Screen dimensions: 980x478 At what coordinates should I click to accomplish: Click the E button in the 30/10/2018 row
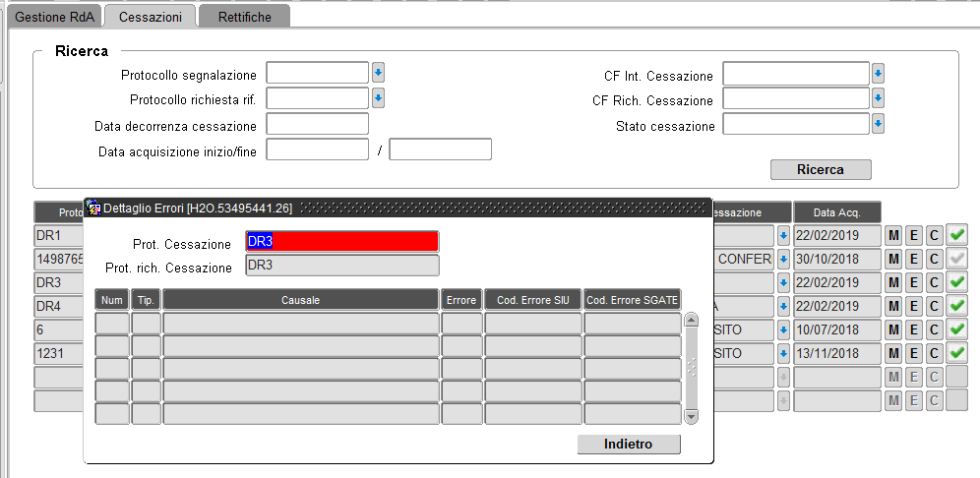(914, 260)
